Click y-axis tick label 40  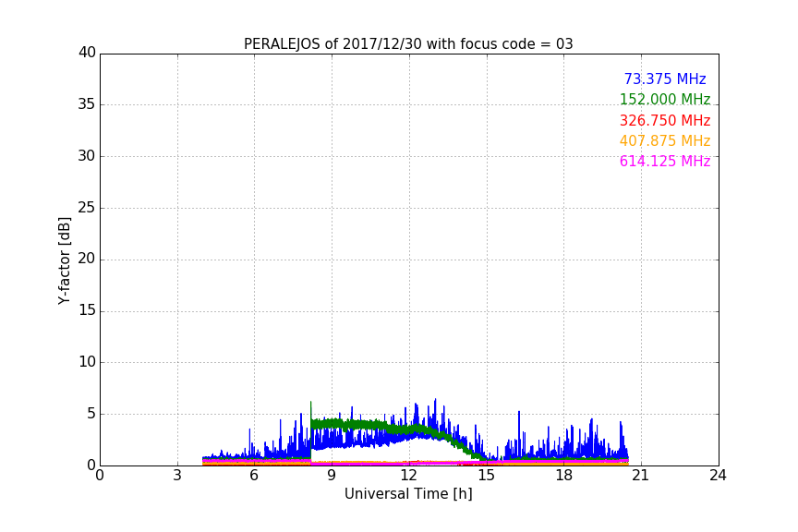pyautogui.click(x=87, y=53)
